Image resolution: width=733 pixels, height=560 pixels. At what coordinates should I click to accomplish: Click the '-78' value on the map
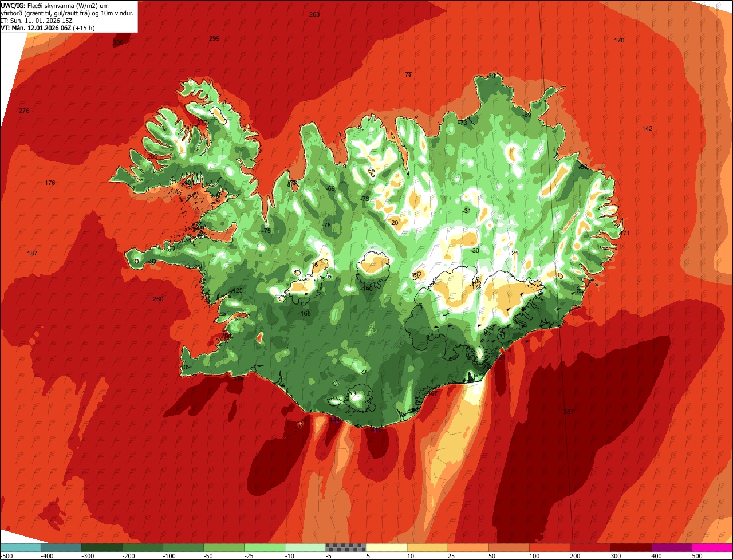click(x=326, y=225)
